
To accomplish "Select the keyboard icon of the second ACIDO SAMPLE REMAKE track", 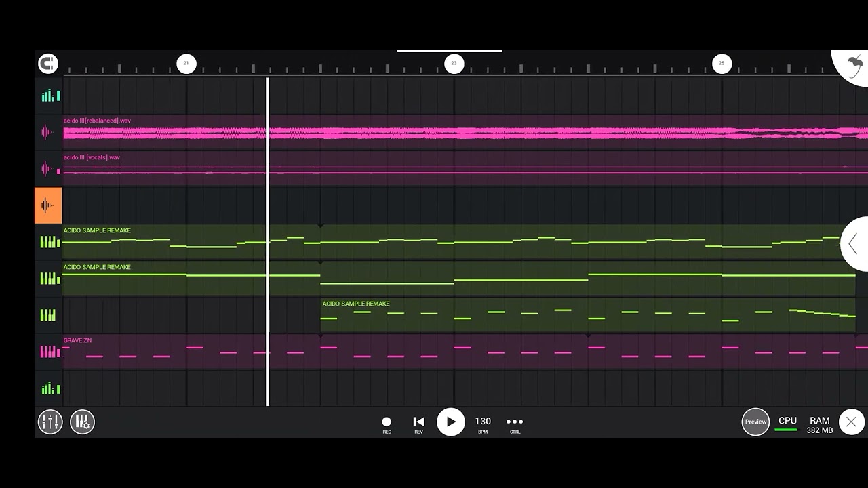I will (48, 279).
